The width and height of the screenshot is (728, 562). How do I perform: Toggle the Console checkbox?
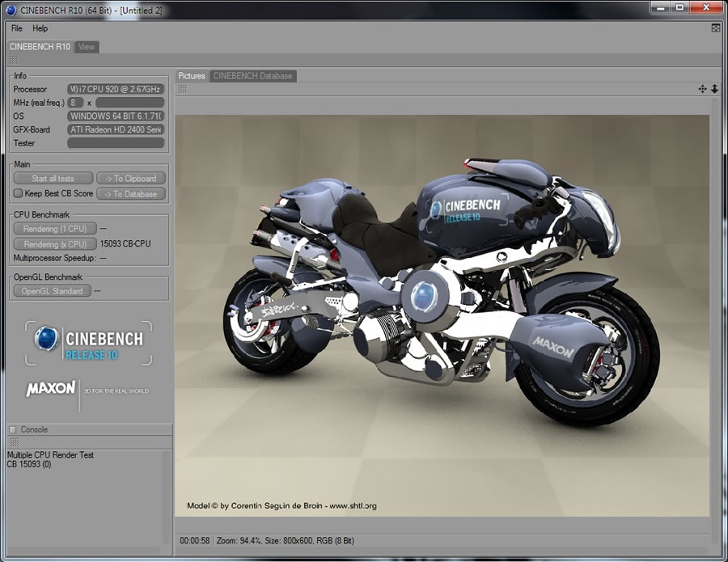click(13, 429)
